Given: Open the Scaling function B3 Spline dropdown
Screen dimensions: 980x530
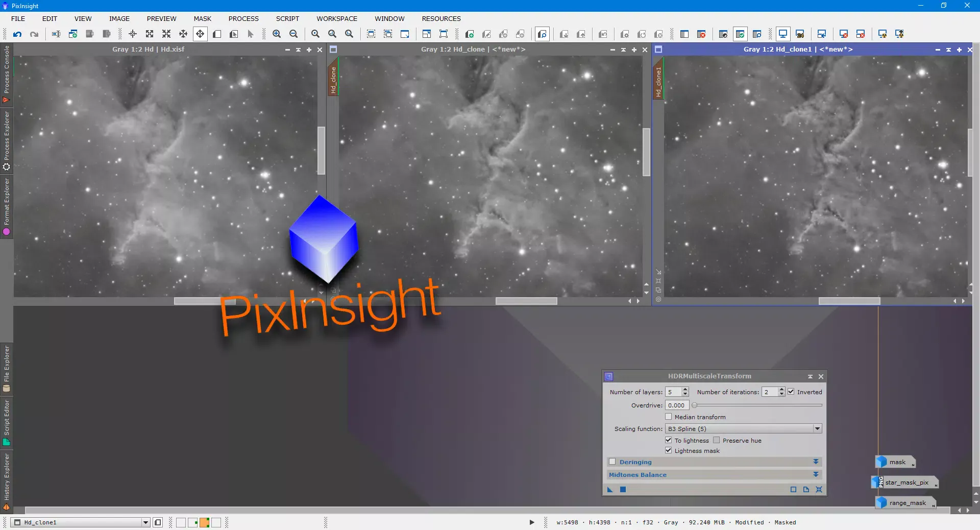Looking at the screenshot, I should click(x=743, y=429).
